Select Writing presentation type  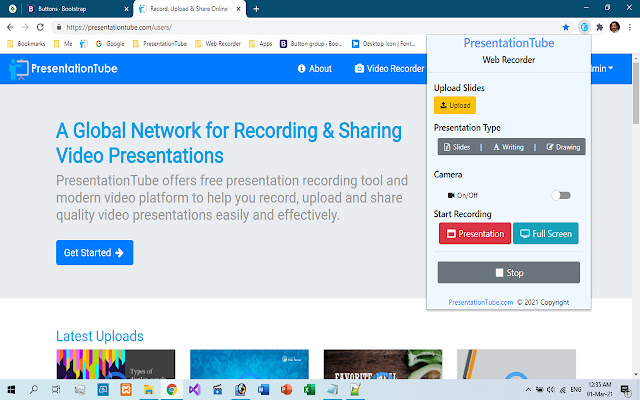509,147
